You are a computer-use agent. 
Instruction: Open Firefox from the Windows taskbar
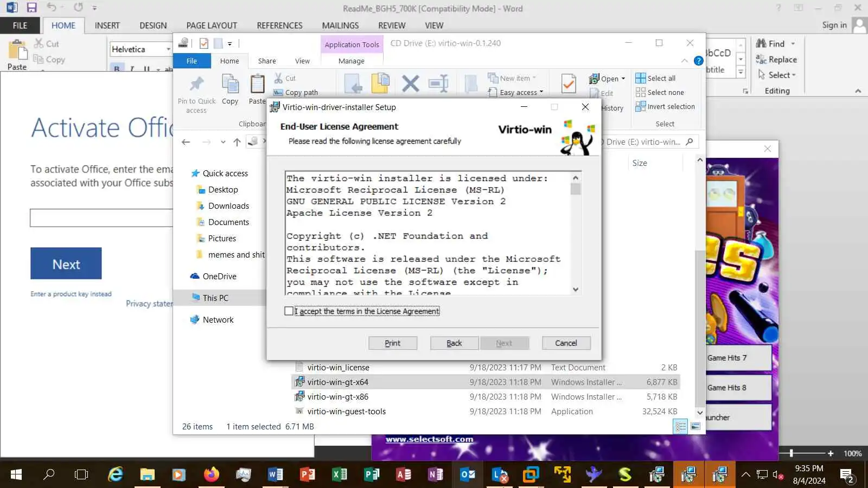pos(212,475)
